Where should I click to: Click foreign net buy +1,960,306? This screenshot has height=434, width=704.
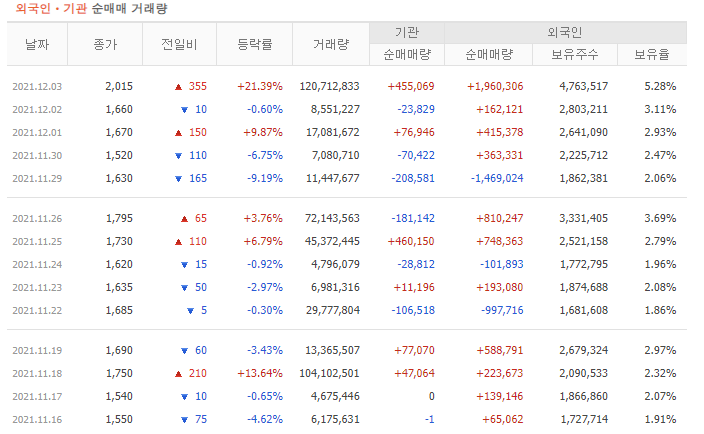tap(495, 86)
